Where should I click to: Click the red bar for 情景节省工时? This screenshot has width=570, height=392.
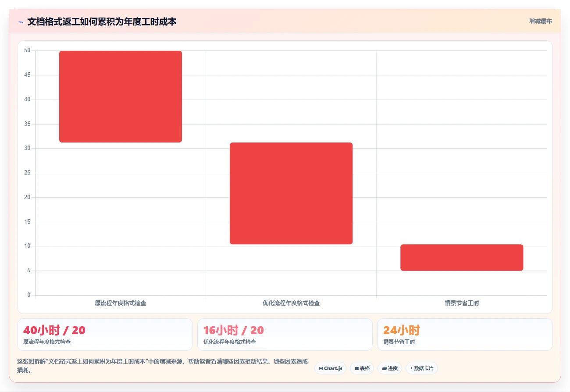(462, 257)
